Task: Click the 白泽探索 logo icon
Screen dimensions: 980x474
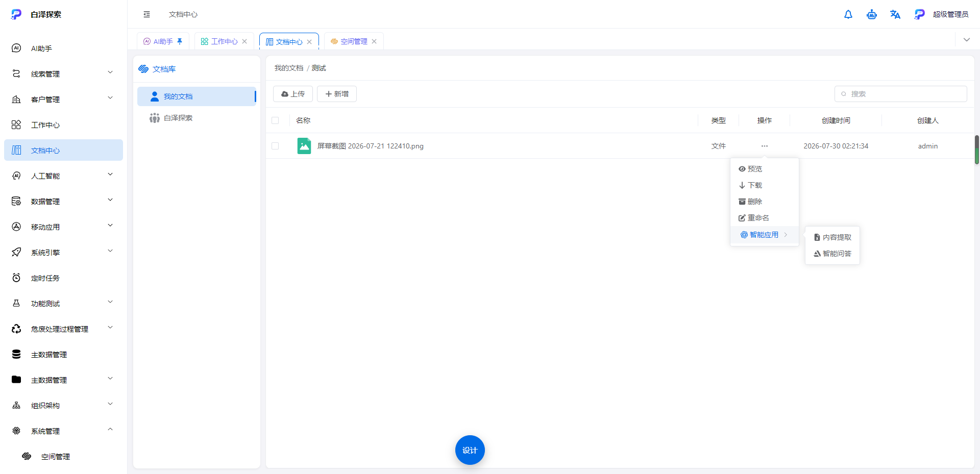Action: tap(16, 14)
